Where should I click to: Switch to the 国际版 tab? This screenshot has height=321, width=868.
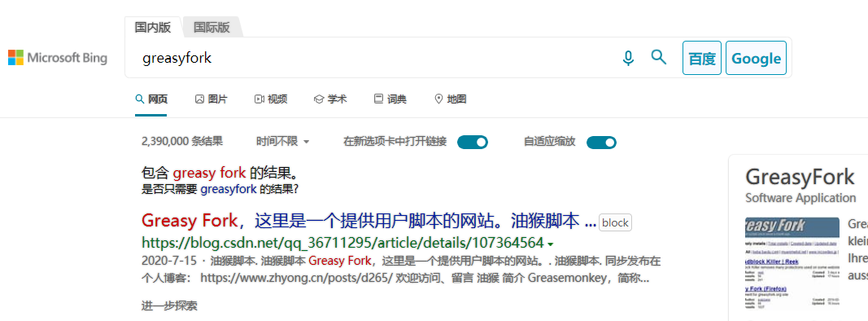point(212,27)
